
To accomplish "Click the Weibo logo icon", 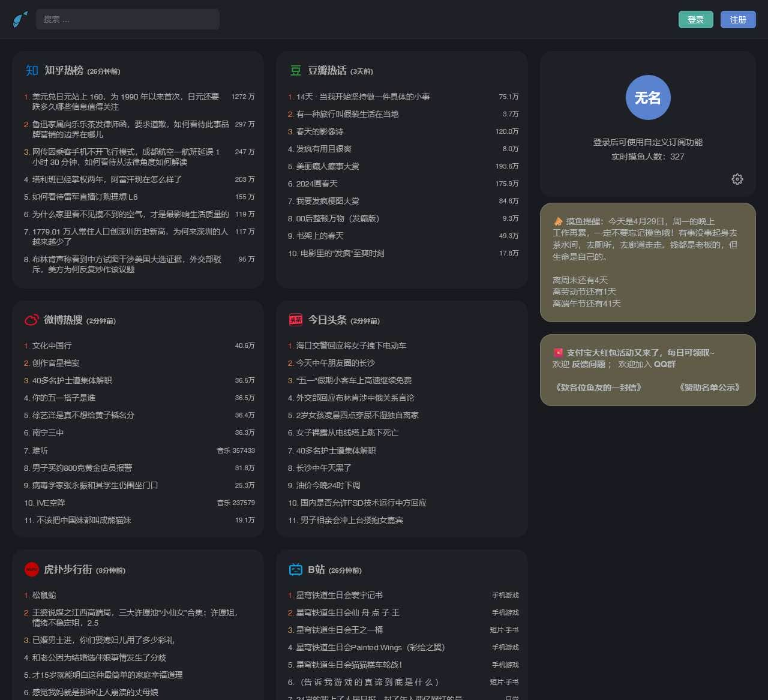I will coord(31,320).
